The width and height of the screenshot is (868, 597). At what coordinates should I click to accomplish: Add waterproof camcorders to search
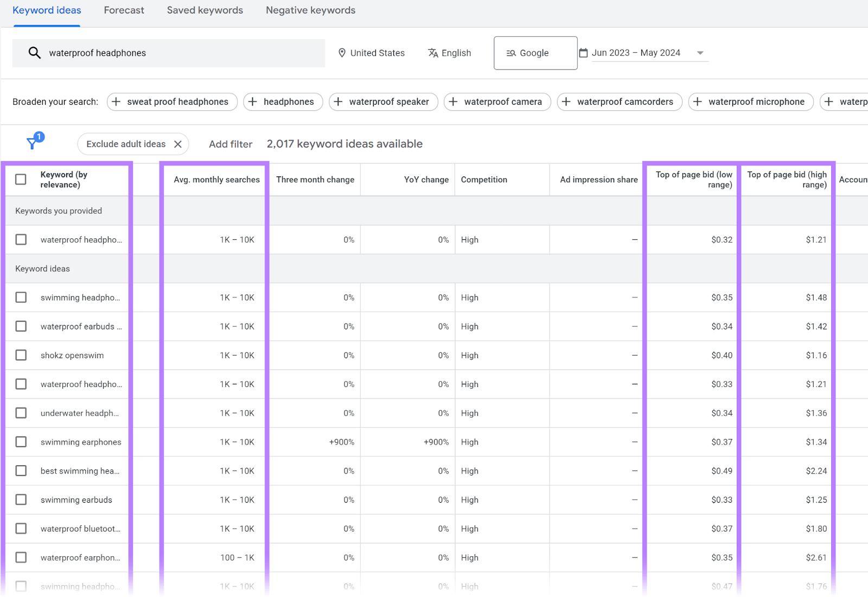(x=620, y=101)
